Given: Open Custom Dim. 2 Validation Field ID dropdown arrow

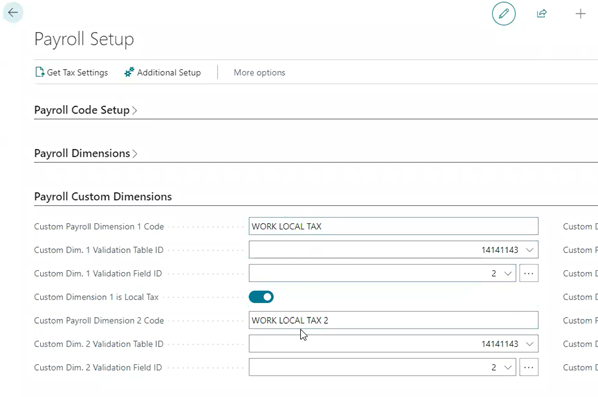Looking at the screenshot, I should pos(508,367).
